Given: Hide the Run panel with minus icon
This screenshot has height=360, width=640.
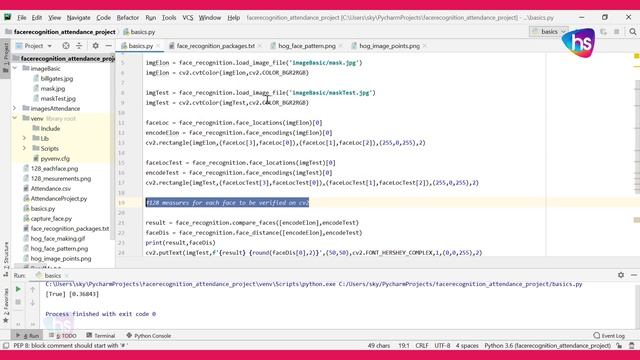Looking at the screenshot, I should (634, 275).
